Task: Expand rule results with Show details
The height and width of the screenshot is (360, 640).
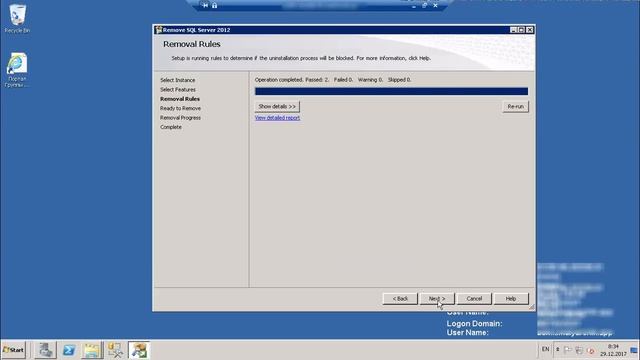Action: point(277,107)
